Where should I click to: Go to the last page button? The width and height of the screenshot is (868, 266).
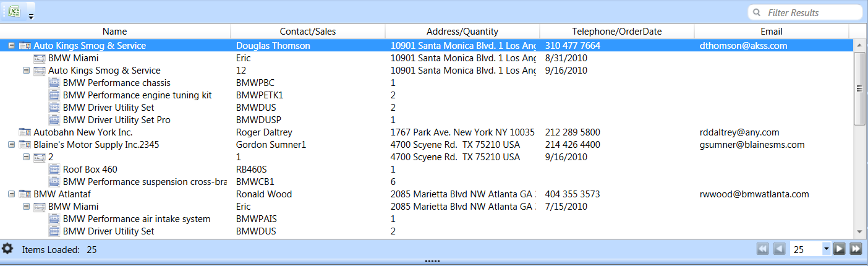click(856, 249)
